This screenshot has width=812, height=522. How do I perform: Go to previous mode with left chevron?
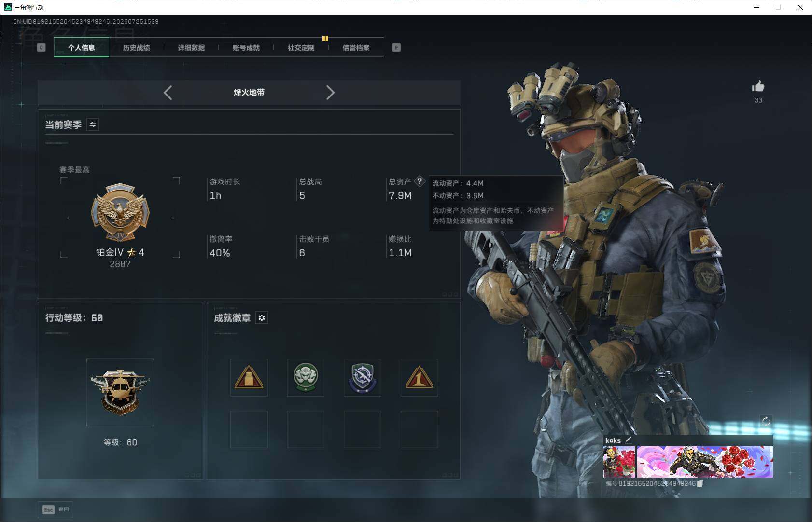point(168,93)
